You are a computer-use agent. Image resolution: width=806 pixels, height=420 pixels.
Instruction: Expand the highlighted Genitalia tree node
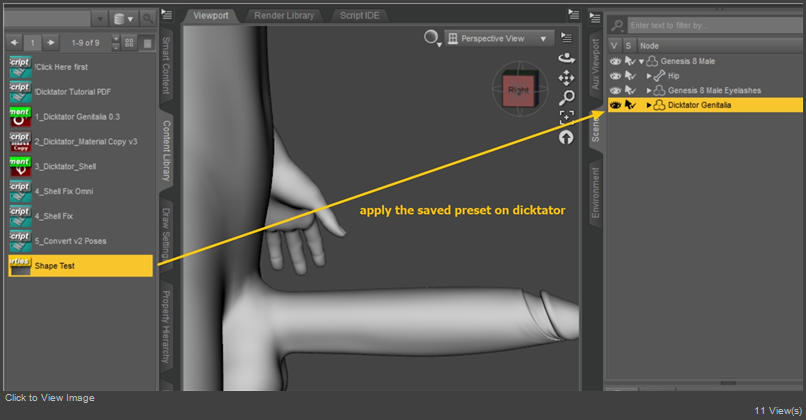pos(649,105)
